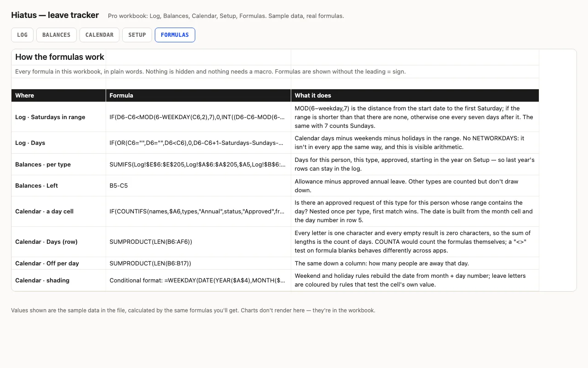The image size is (588, 368).
Task: Open the BALANCES tab
Action: click(57, 35)
